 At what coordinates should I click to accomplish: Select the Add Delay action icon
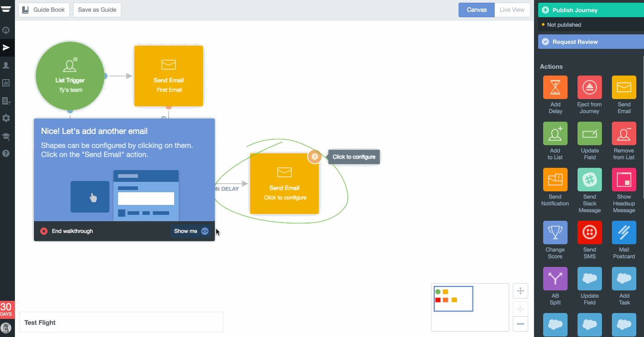pos(555,87)
